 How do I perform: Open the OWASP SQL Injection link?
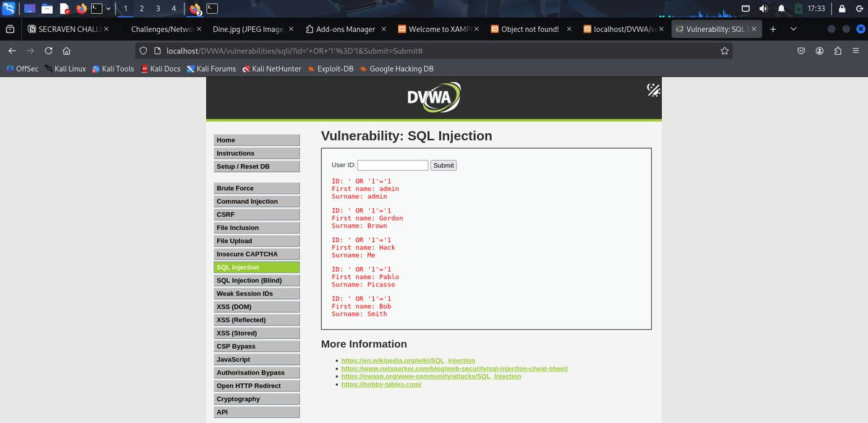click(431, 376)
